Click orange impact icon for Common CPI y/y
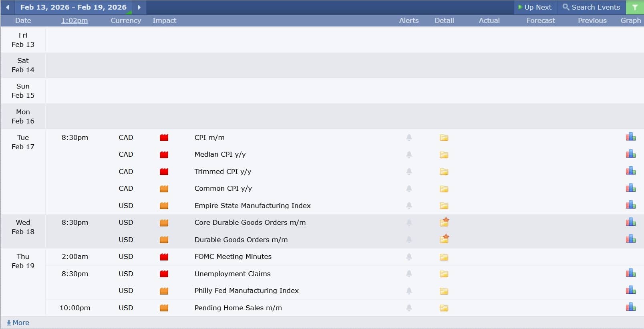This screenshot has height=329, width=644. (164, 189)
